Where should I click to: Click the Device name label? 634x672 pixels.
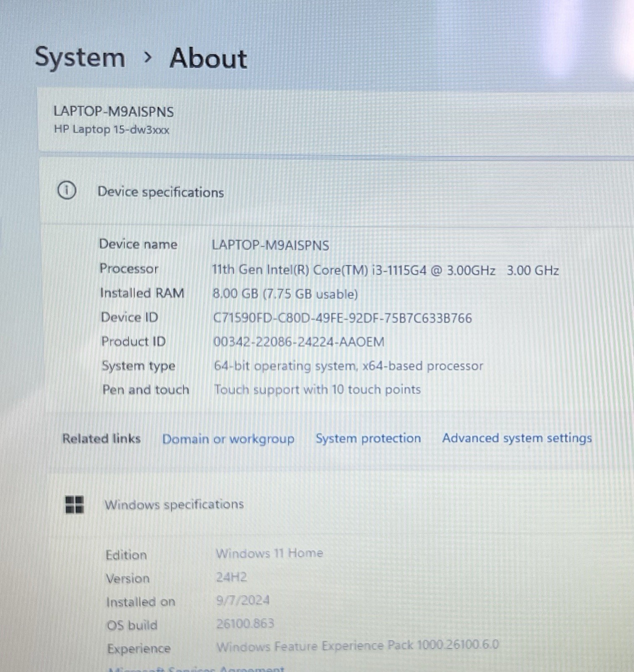point(138,244)
